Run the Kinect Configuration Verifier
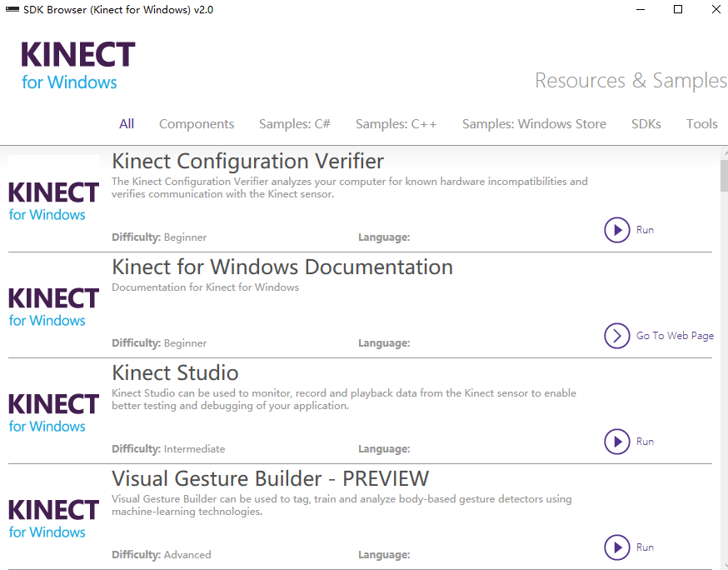The width and height of the screenshot is (728, 570). click(616, 230)
